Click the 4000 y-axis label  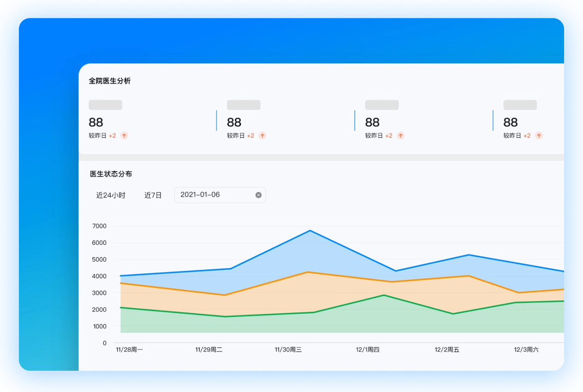(99, 276)
